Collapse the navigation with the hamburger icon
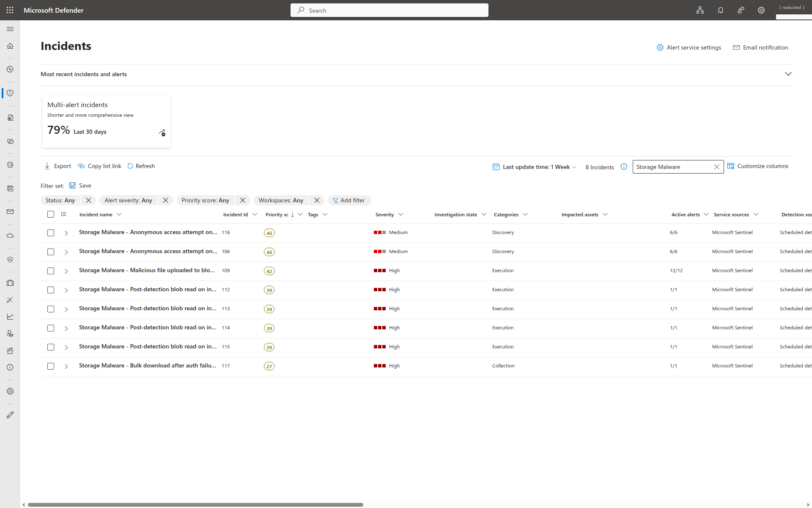This screenshot has width=812, height=508. click(x=10, y=29)
